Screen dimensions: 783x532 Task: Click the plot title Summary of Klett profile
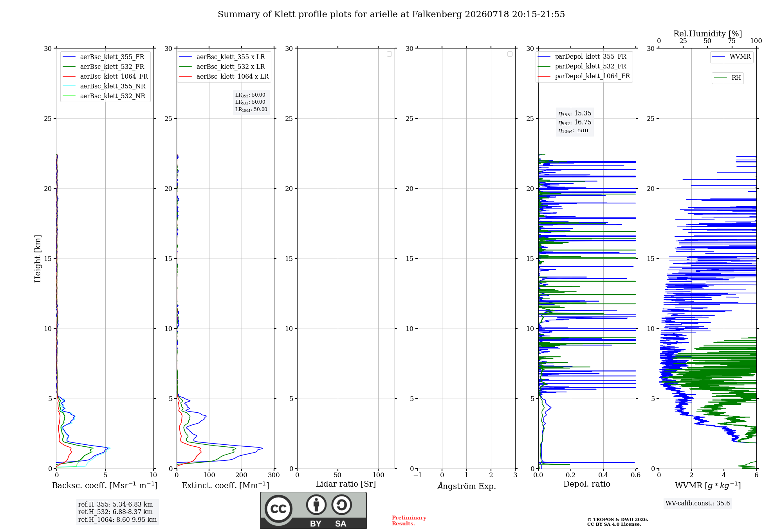tap(391, 14)
